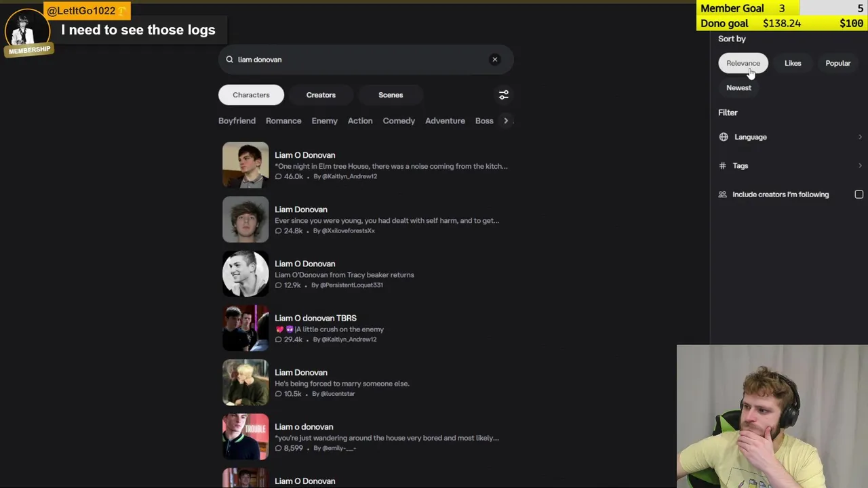Viewport: 868px width, 488px height.
Task: Sort results by Relevance
Action: (743, 63)
